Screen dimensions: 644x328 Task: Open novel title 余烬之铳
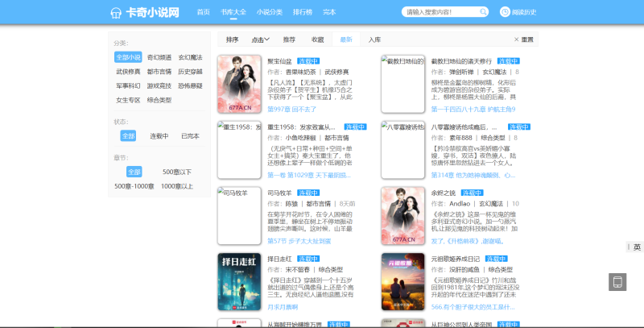[x=444, y=193]
